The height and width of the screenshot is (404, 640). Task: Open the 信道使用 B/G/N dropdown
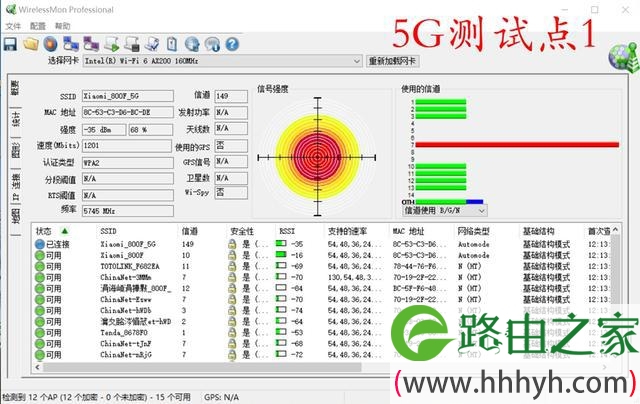coord(482,211)
